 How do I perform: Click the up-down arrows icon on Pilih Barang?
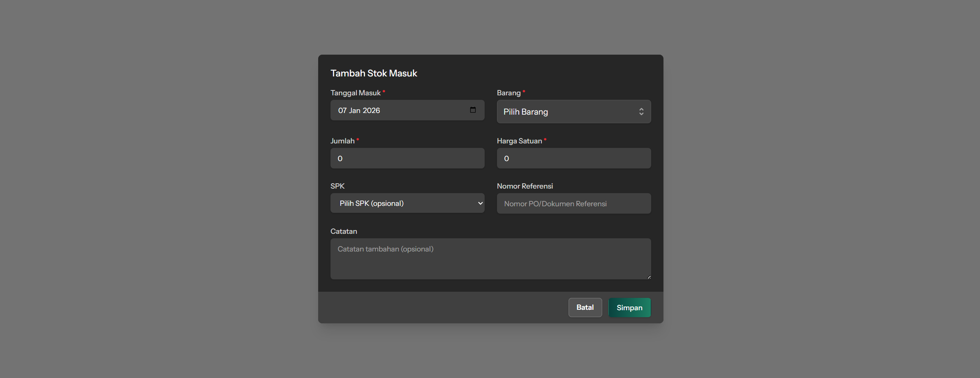coord(641,112)
